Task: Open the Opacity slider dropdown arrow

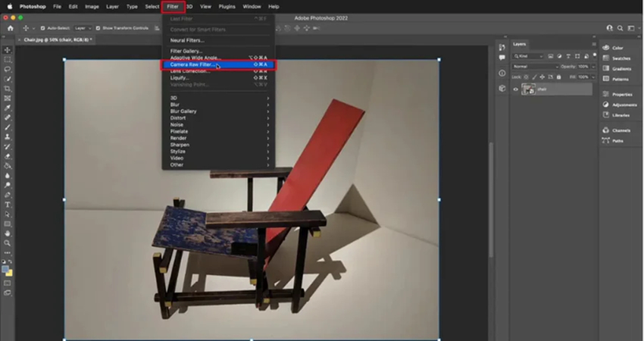Action: 593,67
